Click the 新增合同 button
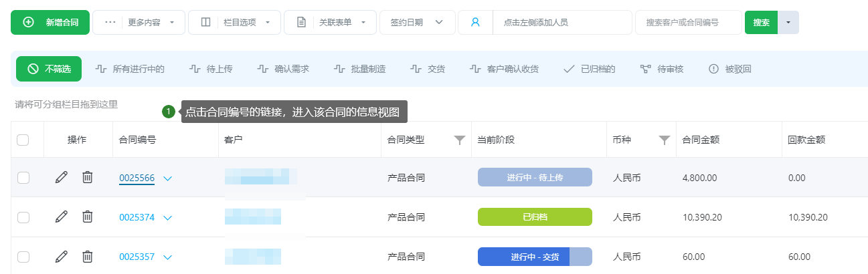This screenshot has height=274, width=868. click(x=50, y=22)
